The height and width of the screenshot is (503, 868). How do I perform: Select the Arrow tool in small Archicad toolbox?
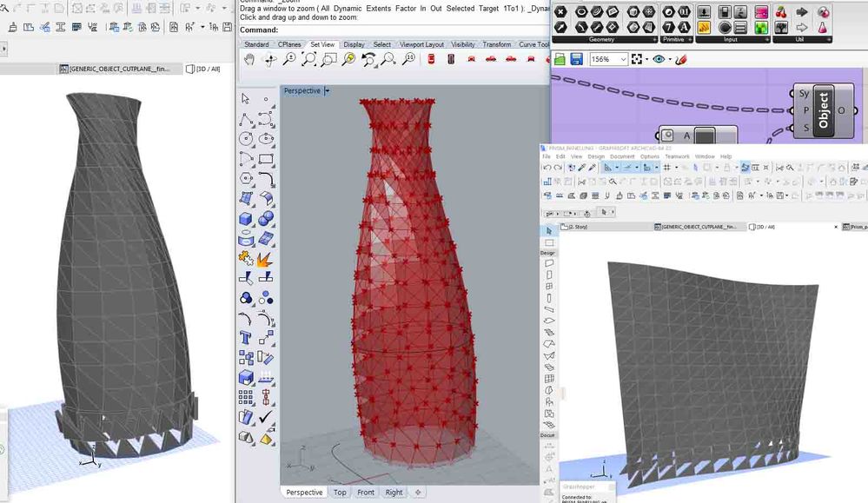pyautogui.click(x=548, y=230)
